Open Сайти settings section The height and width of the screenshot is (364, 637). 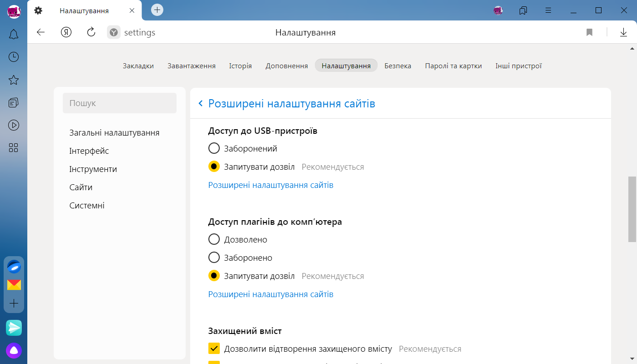pyautogui.click(x=81, y=187)
